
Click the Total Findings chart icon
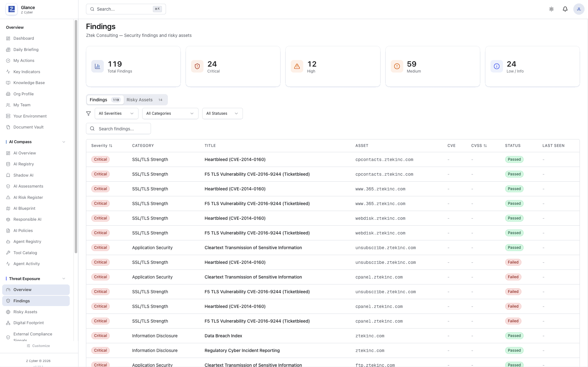pyautogui.click(x=98, y=66)
